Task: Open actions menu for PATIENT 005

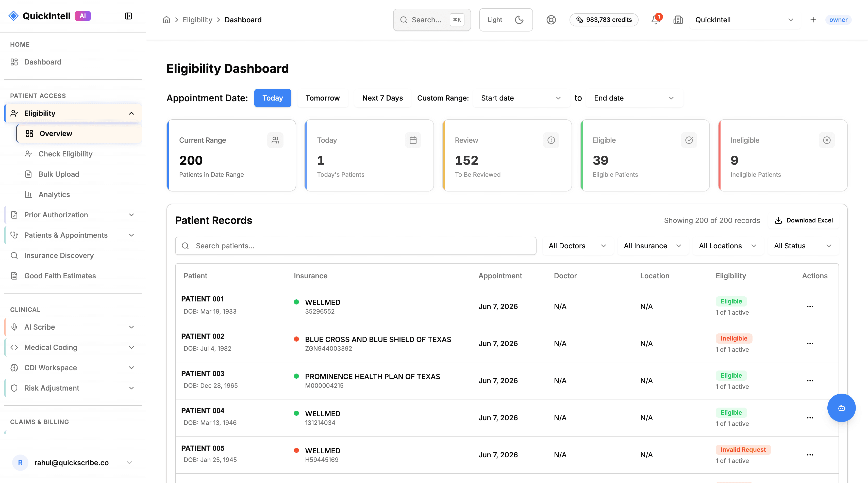Action: [x=810, y=455]
